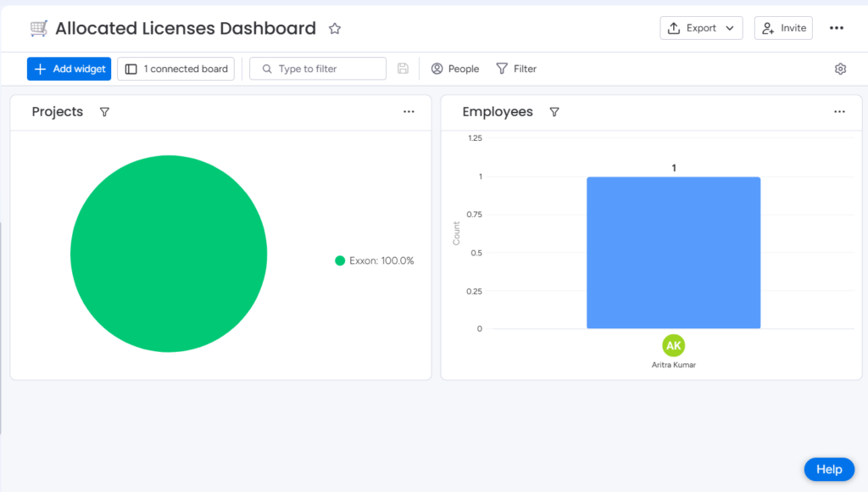868x492 pixels.
Task: Open the Projects widget three-dot menu
Action: tap(409, 112)
